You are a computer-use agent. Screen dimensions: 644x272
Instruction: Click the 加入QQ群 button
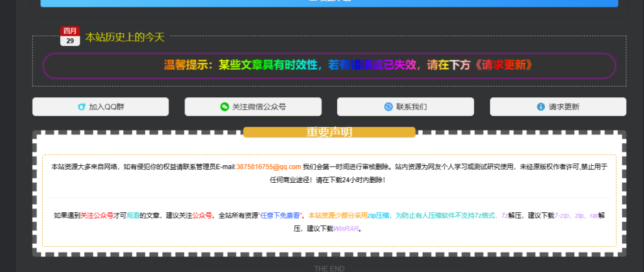coord(101,107)
